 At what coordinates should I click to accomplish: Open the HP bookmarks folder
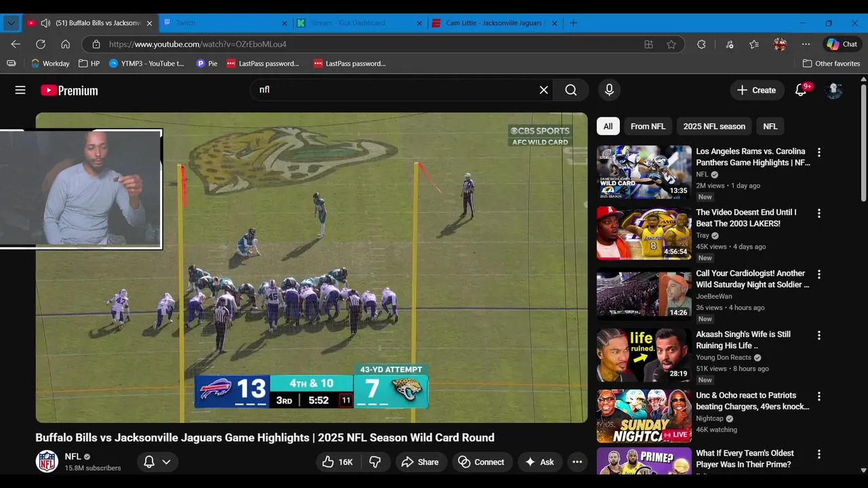89,64
